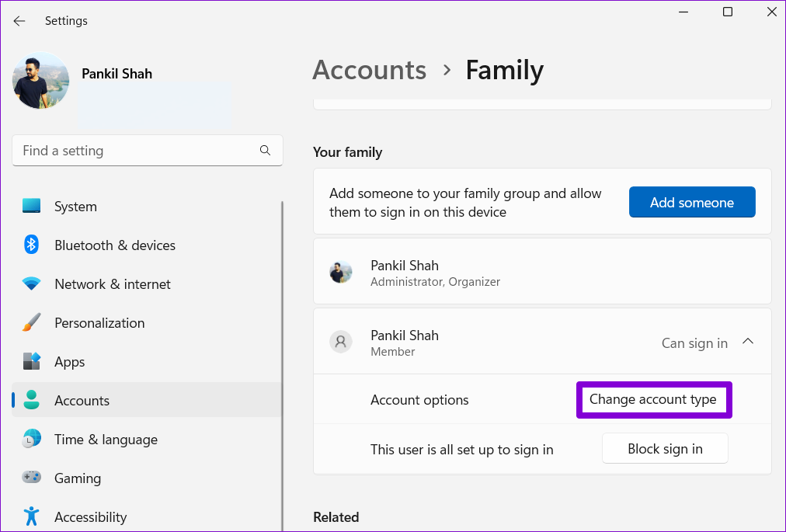Navigate to Accounts breadcrumb link

pyautogui.click(x=370, y=71)
